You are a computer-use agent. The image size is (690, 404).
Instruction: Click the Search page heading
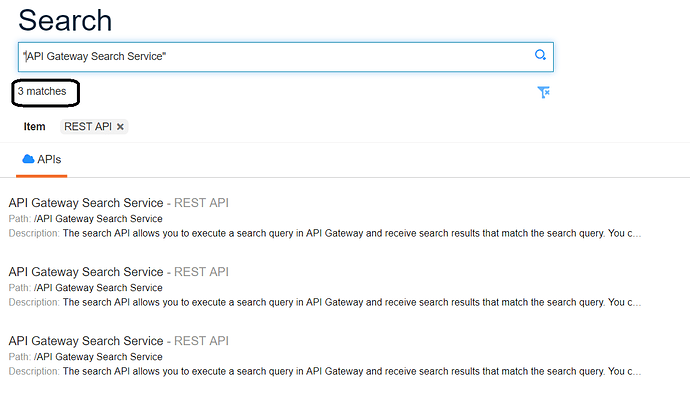tap(65, 20)
